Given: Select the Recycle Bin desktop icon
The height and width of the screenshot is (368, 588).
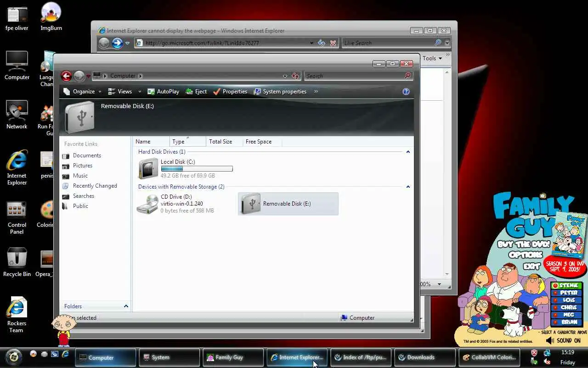Looking at the screenshot, I should coord(17,263).
